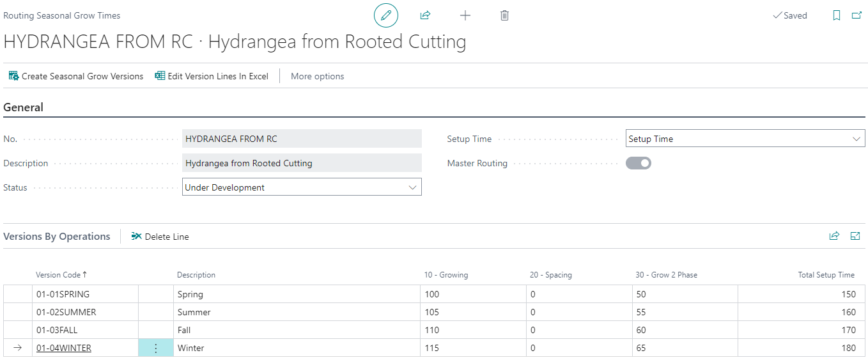Click the share icon in the header
This screenshot has height=360, width=868.
425,15
